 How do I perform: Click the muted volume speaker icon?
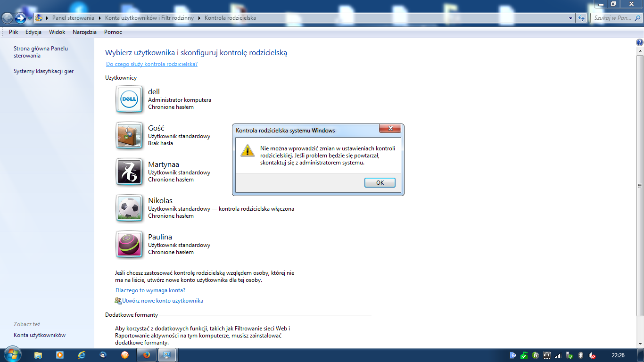592,355
